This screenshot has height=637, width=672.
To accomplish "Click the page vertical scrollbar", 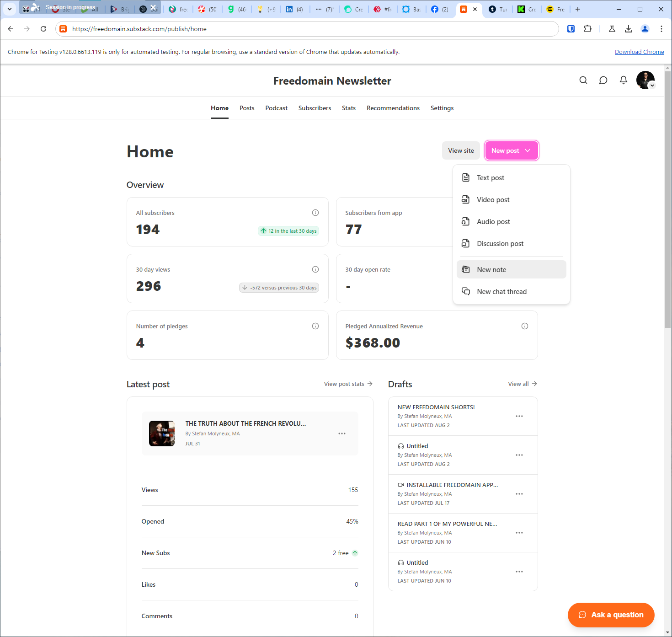I will click(667, 199).
